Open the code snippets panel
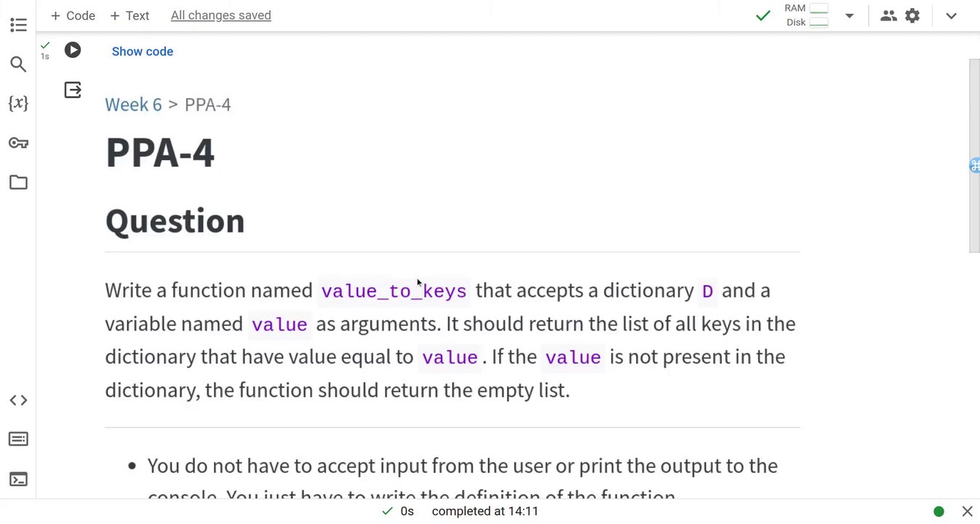The image size is (980, 524). tap(18, 400)
